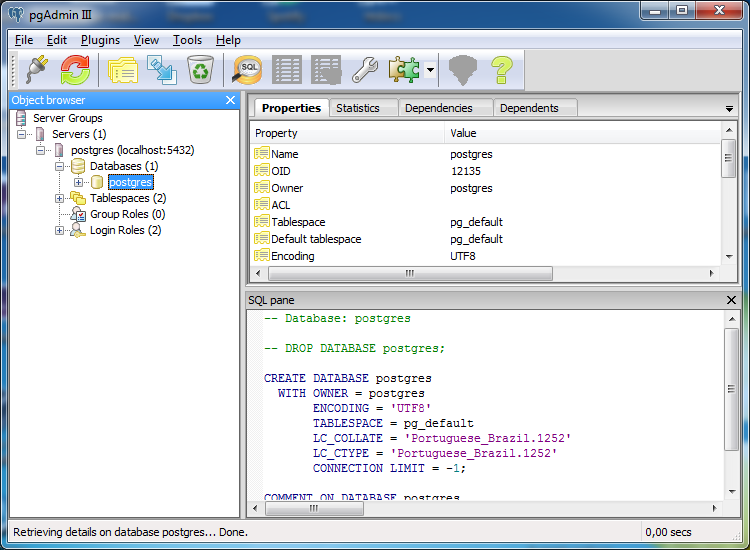
Task: Collapse the Servers (1) tree node
Action: click(22, 134)
